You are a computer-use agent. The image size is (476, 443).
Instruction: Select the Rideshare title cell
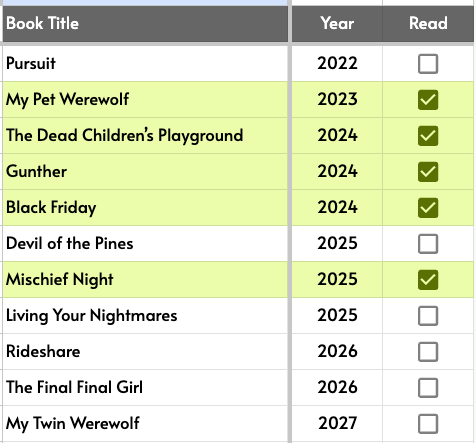(145, 351)
